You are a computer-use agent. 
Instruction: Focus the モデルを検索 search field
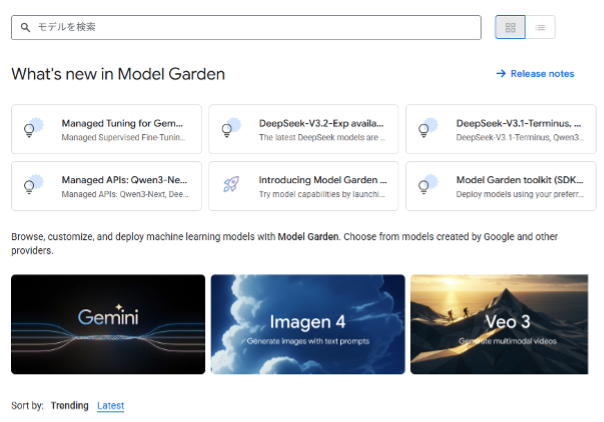246,27
